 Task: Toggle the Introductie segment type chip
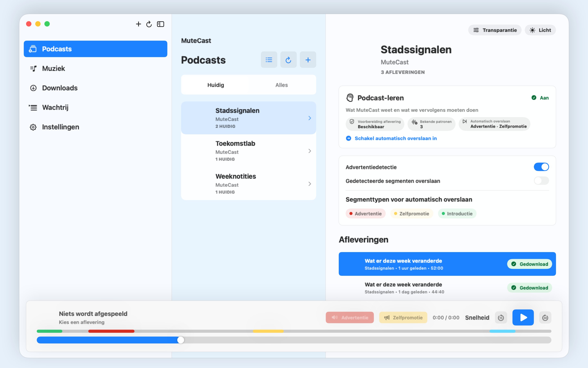[x=457, y=213]
